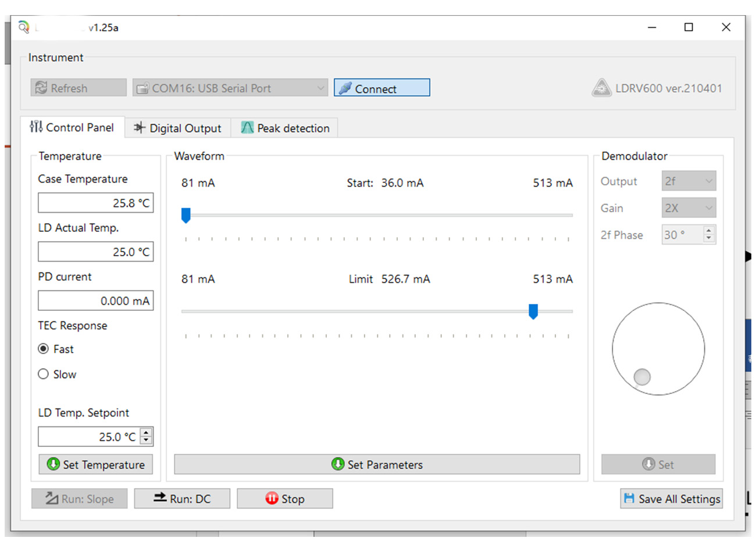Select the Fast TEC Response option
The width and height of the screenshot is (756, 552).
(44, 349)
